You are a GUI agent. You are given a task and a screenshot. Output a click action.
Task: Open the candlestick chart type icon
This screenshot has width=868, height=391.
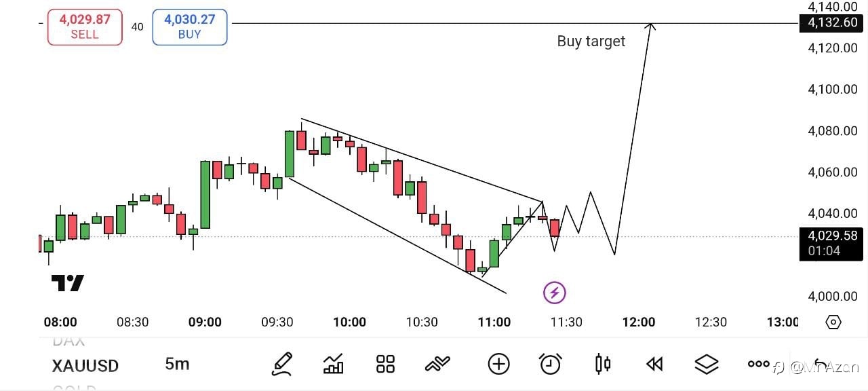[x=602, y=365]
